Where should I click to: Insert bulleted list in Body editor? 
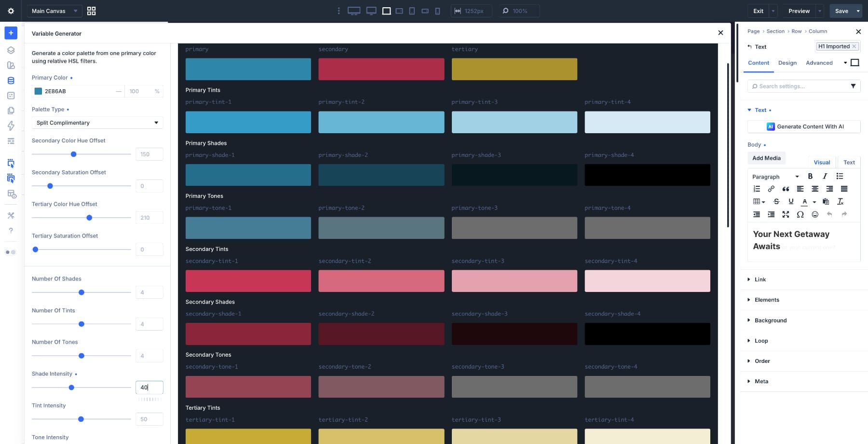point(840,176)
